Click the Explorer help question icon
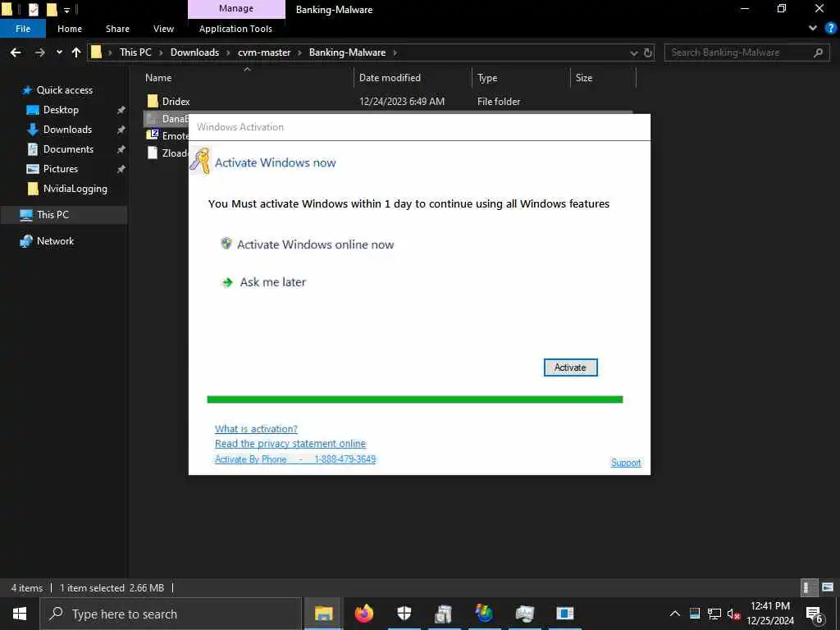 tap(831, 28)
